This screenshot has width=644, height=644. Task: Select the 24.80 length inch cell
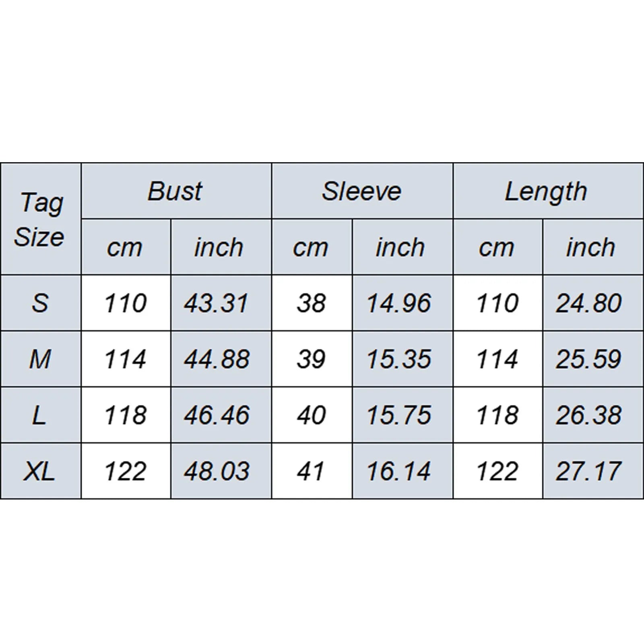click(x=593, y=303)
